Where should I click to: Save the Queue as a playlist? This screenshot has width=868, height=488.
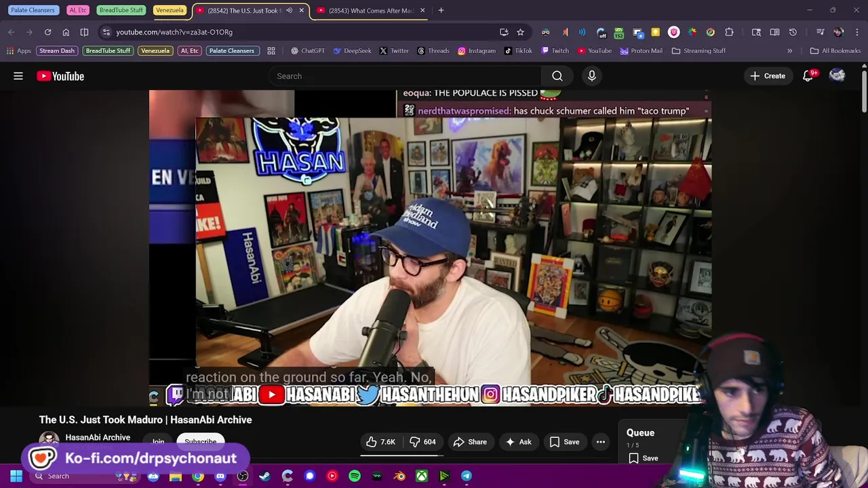(x=643, y=458)
